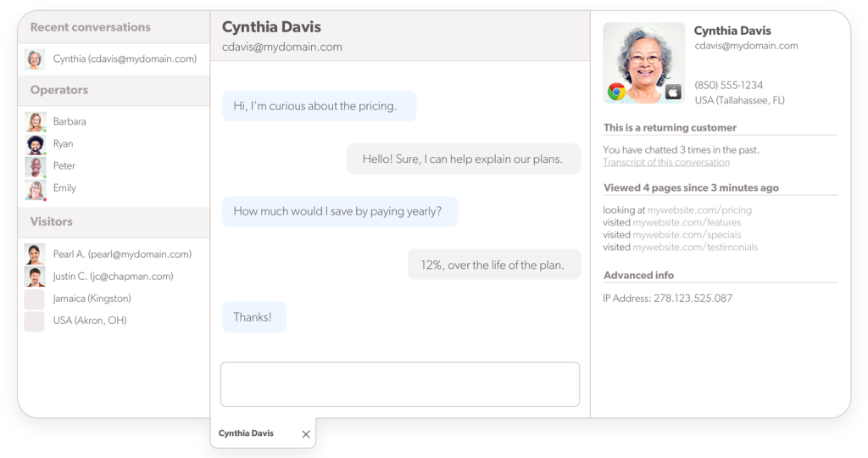This screenshot has height=458, width=868.
Task: Click Justin C.'s visitor avatar
Action: tap(35, 276)
